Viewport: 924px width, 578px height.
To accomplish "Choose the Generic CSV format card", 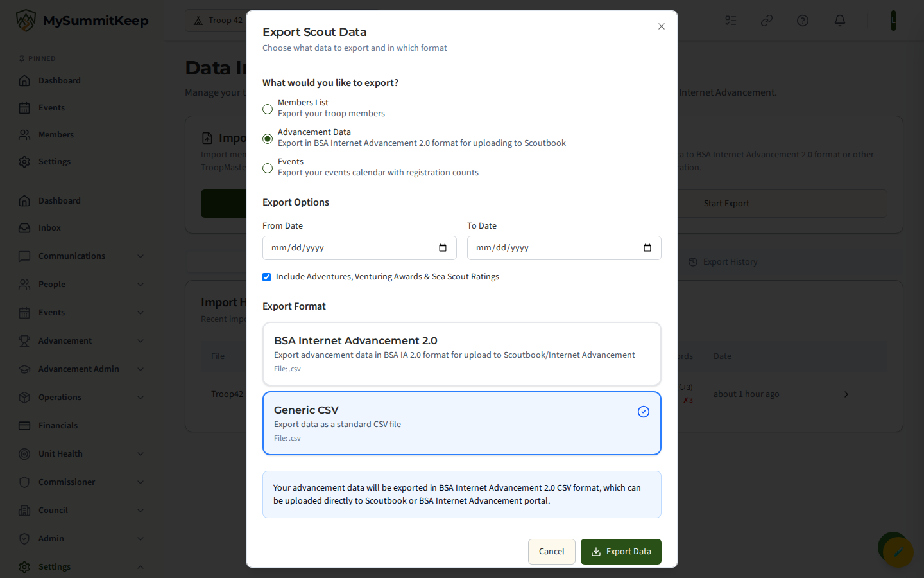I will point(462,423).
